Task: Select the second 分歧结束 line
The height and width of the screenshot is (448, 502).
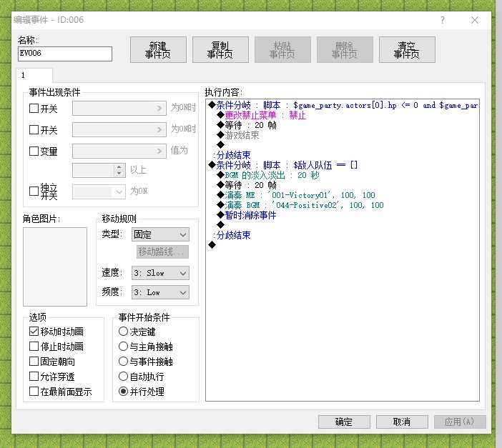Action: (232, 235)
